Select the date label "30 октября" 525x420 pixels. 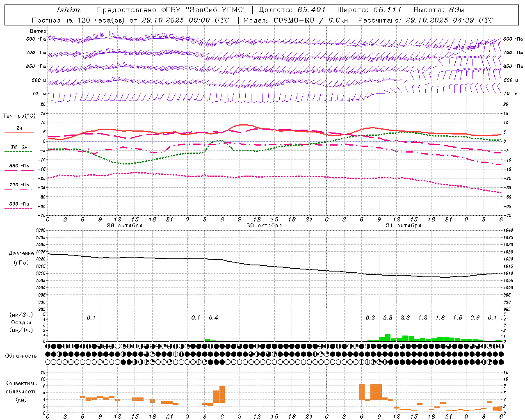(x=264, y=226)
